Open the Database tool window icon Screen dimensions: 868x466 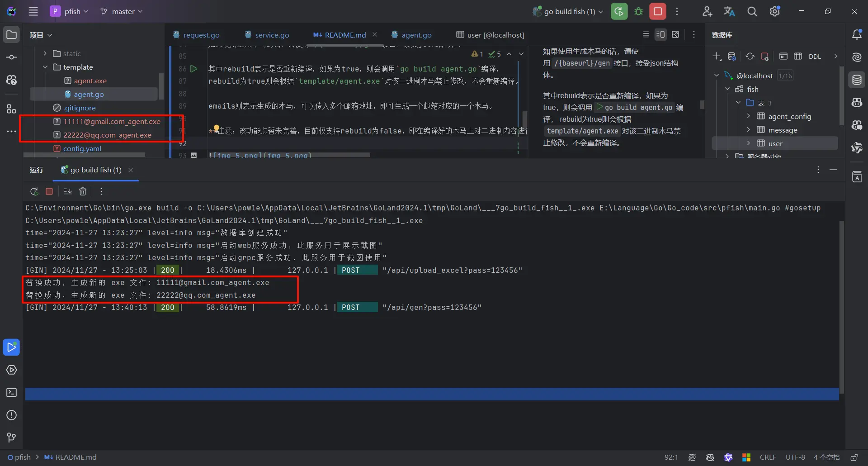point(857,80)
